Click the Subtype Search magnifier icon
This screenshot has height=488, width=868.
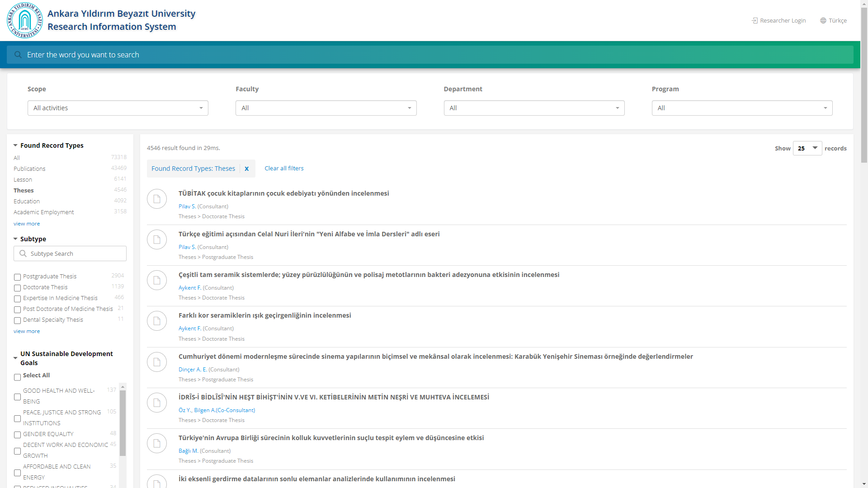click(x=23, y=253)
